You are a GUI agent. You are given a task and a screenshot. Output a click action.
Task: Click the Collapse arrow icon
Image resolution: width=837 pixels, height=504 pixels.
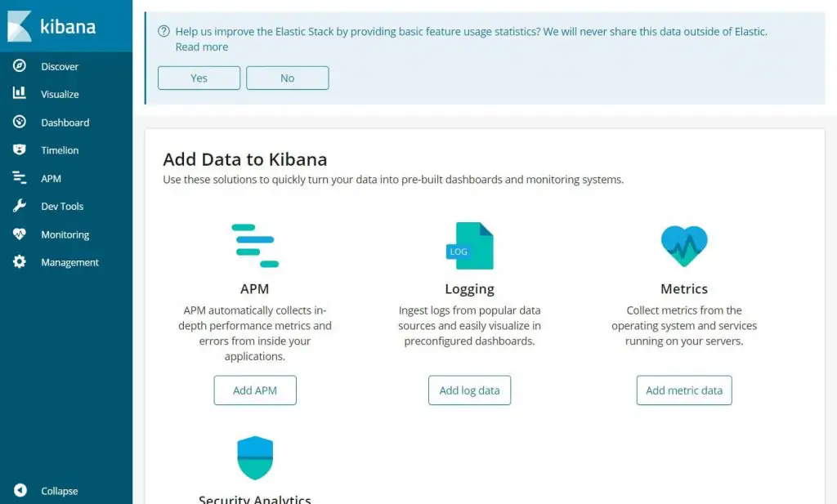click(x=20, y=490)
